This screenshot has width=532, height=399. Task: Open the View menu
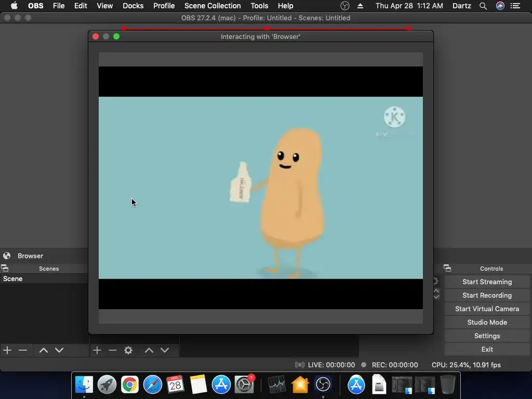click(105, 6)
